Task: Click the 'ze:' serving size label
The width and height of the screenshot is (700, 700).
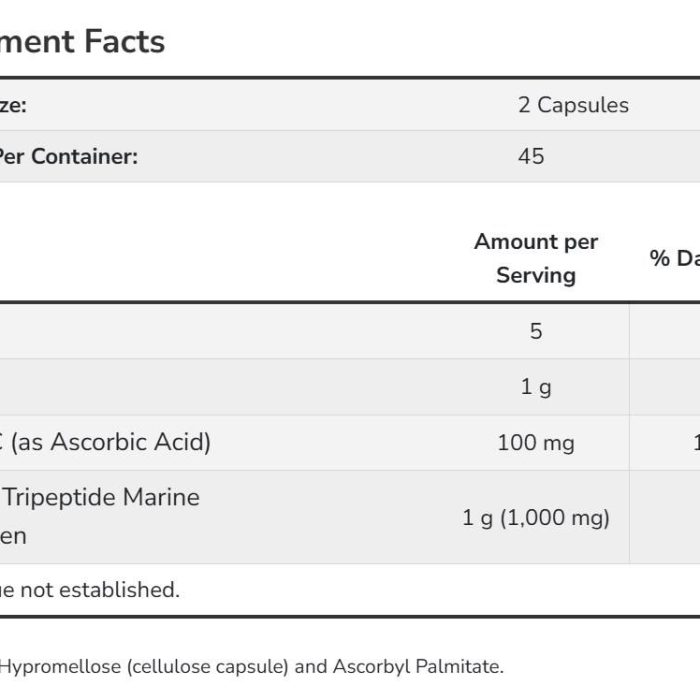Action: (13, 105)
